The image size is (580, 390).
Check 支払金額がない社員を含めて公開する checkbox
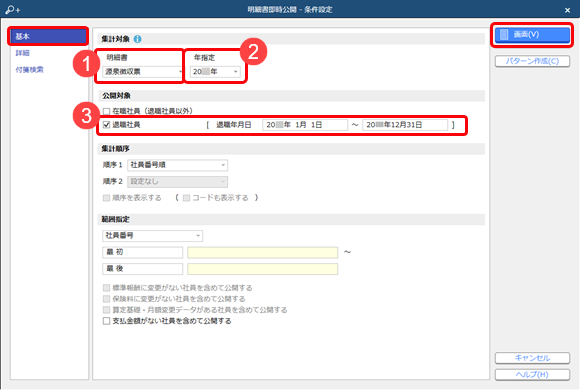click(107, 321)
